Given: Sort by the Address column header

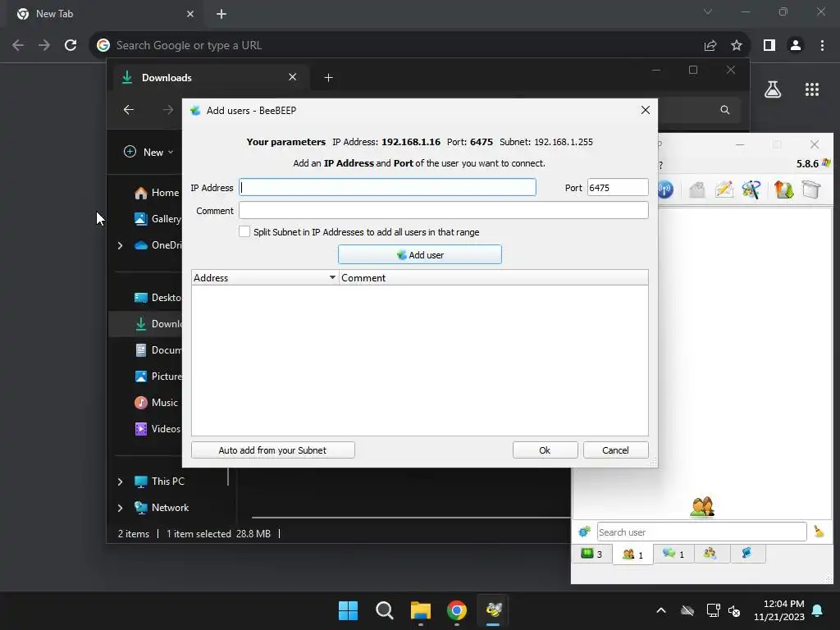Looking at the screenshot, I should click(x=265, y=278).
